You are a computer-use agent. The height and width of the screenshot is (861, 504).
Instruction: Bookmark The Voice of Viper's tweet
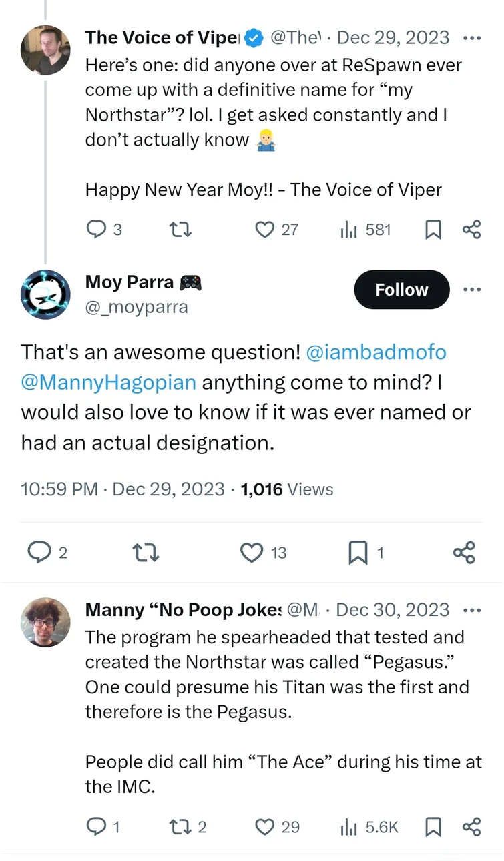pos(433,230)
